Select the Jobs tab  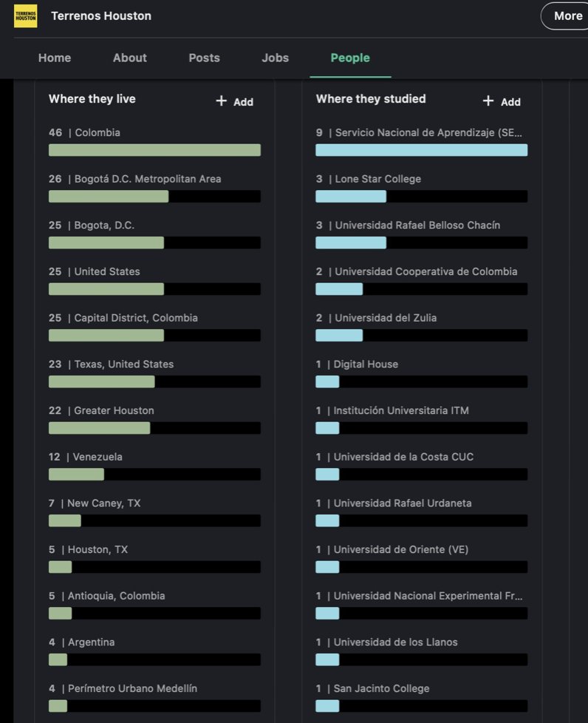coord(275,58)
